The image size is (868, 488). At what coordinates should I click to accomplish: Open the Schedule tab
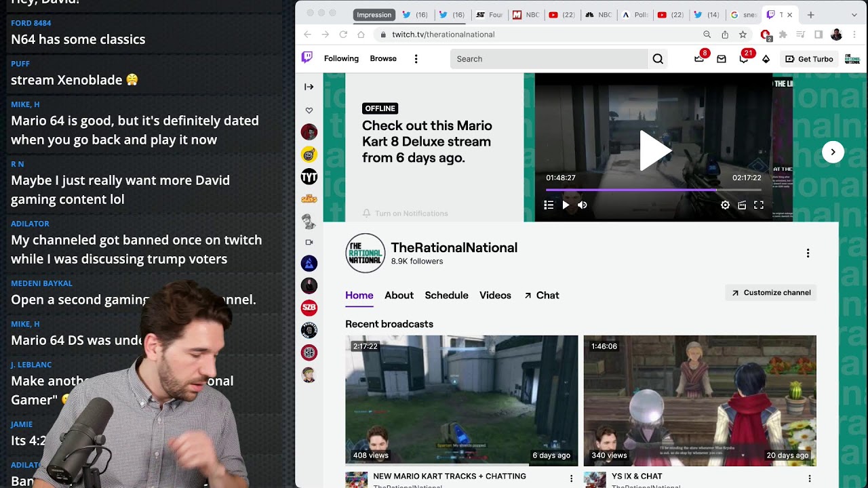(446, 296)
